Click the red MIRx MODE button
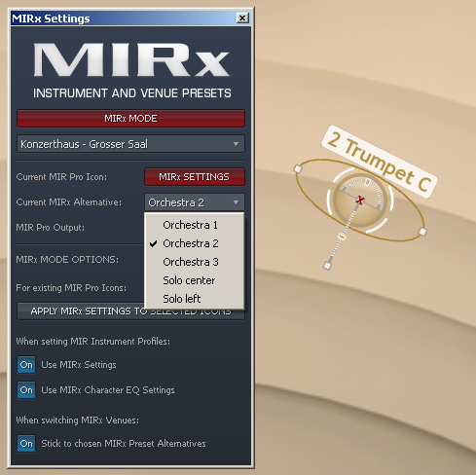 130,119
